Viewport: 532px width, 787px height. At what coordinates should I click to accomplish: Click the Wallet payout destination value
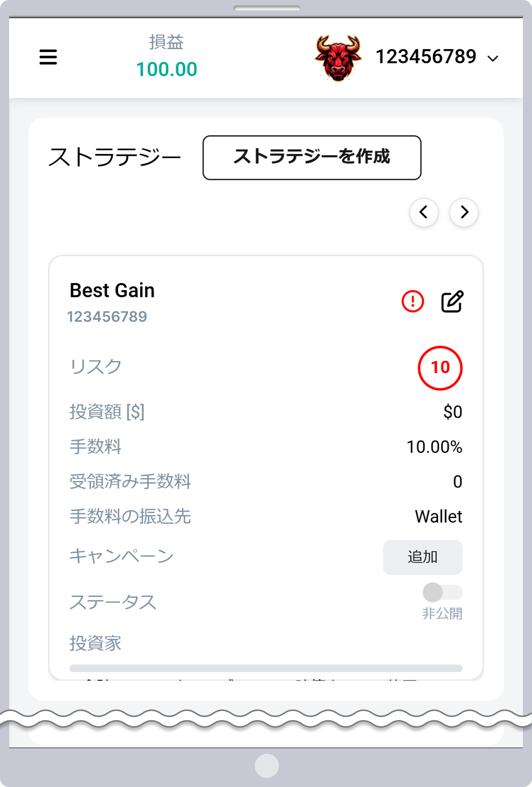coord(438,517)
